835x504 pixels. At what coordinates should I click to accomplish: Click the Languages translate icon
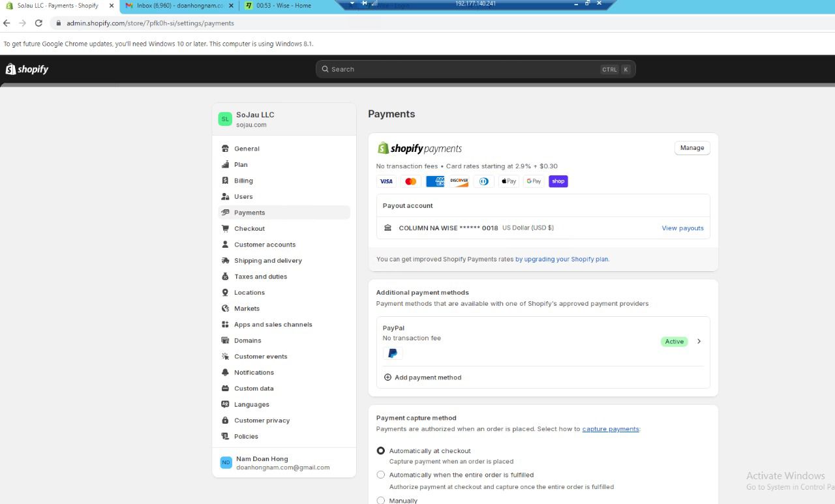point(226,404)
